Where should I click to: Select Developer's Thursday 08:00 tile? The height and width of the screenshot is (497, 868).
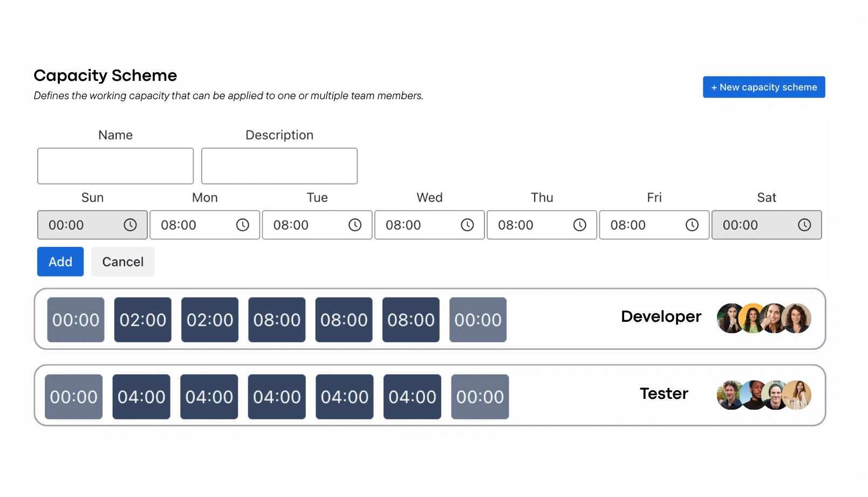tap(344, 320)
